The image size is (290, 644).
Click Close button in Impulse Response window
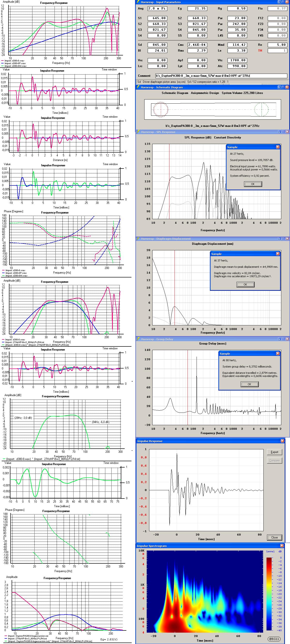pos(274,537)
